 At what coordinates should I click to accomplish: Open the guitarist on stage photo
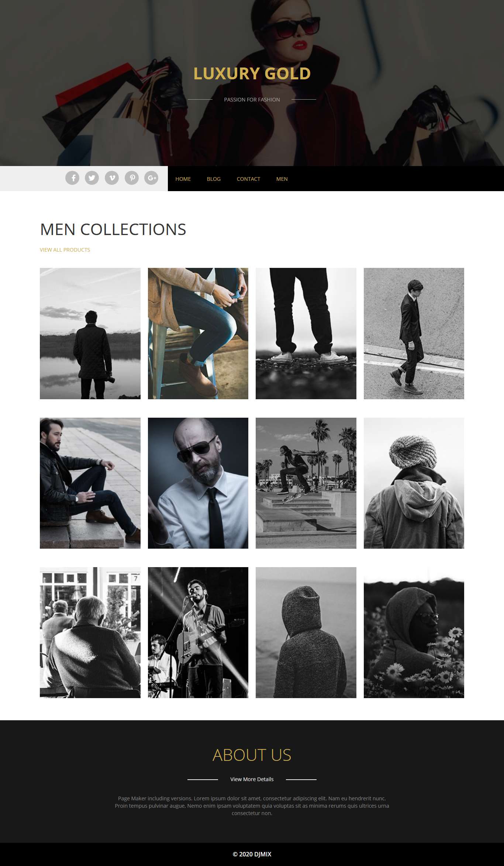(x=198, y=632)
